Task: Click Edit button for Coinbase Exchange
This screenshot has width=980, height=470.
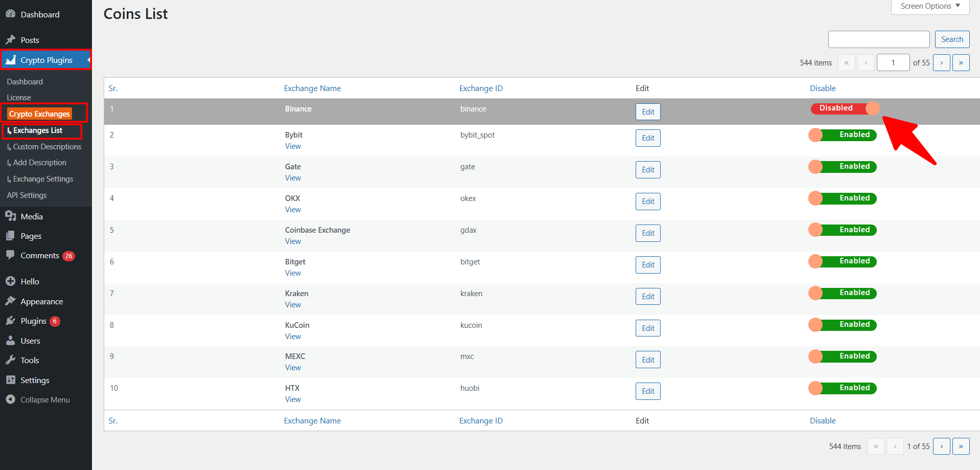Action: [x=648, y=233]
